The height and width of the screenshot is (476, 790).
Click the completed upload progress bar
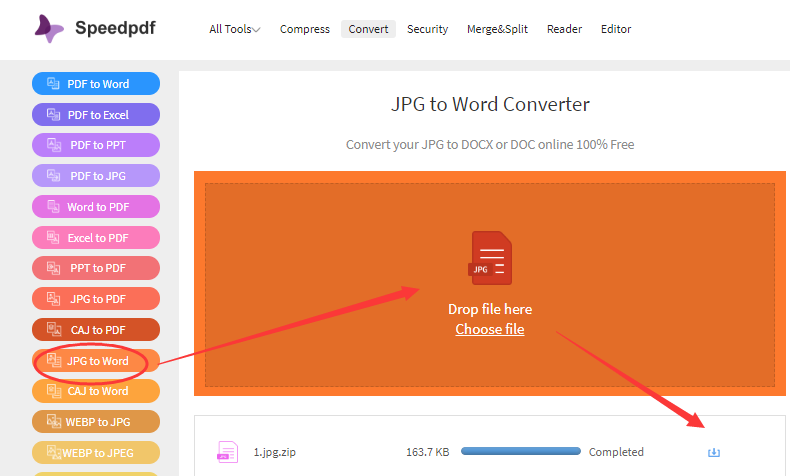(521, 451)
